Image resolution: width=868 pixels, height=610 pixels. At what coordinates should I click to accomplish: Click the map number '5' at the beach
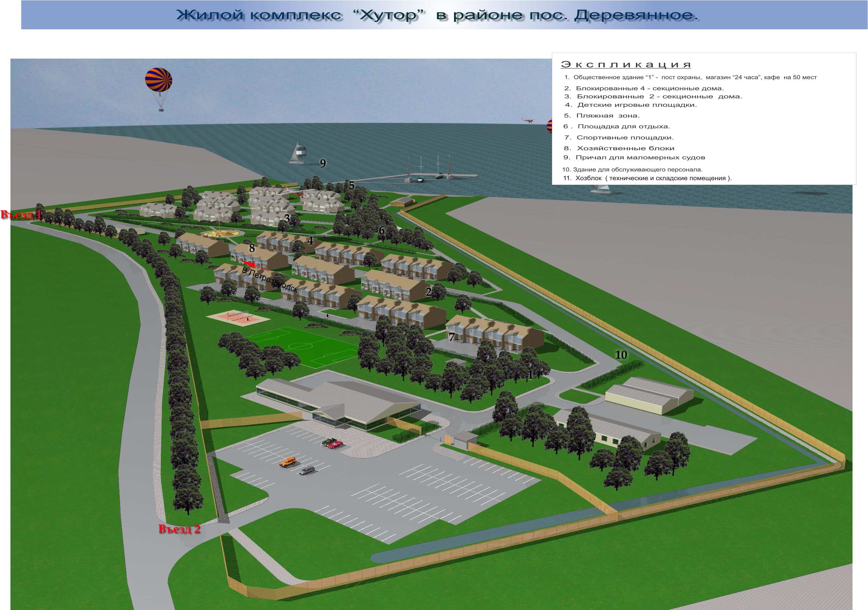pyautogui.click(x=352, y=186)
